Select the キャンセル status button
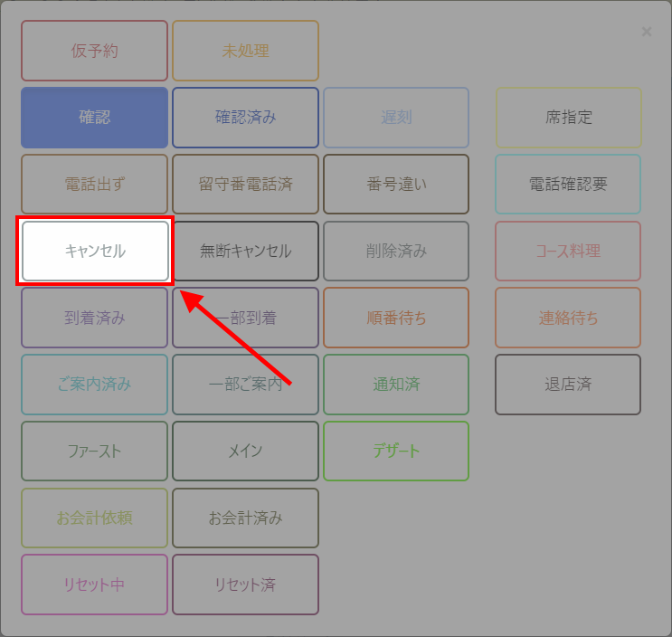The height and width of the screenshot is (637, 672). (95, 251)
